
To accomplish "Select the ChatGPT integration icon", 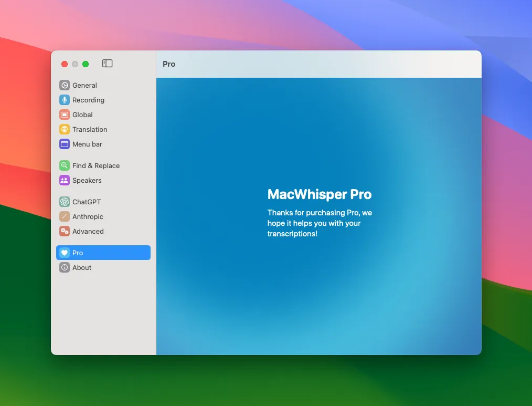I will (64, 201).
